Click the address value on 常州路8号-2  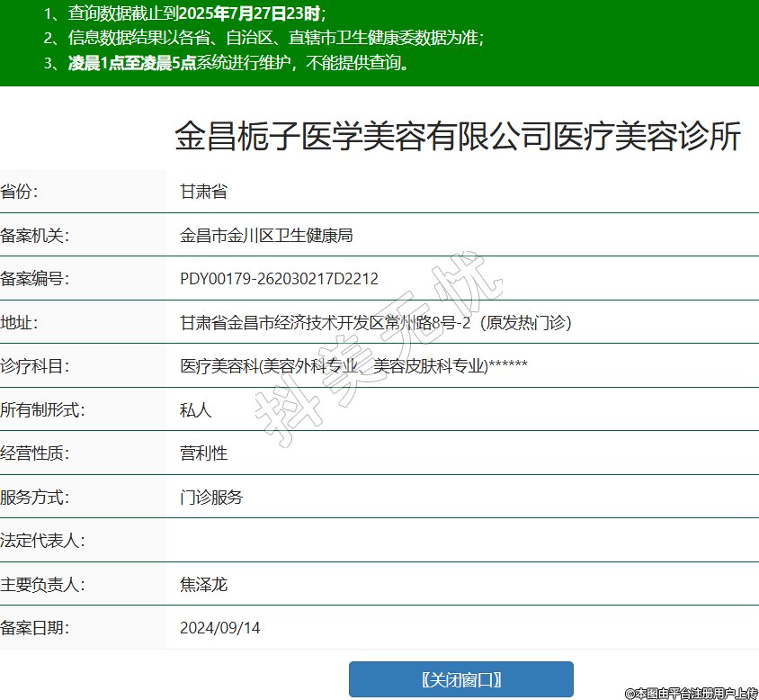pyautogui.click(x=375, y=323)
